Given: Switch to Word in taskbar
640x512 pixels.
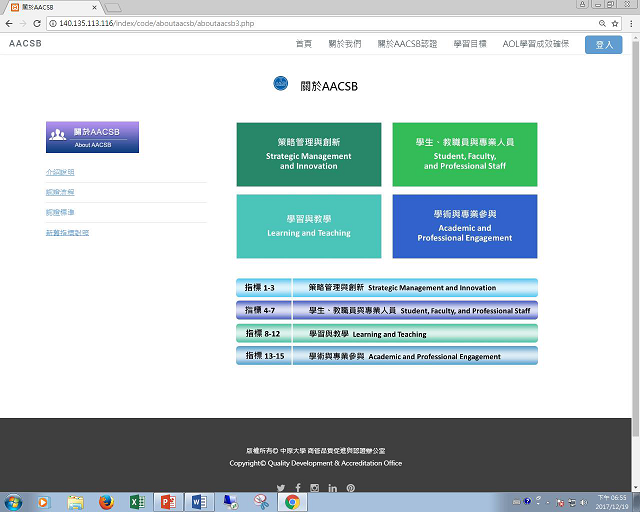Looking at the screenshot, I should click(x=199, y=502).
